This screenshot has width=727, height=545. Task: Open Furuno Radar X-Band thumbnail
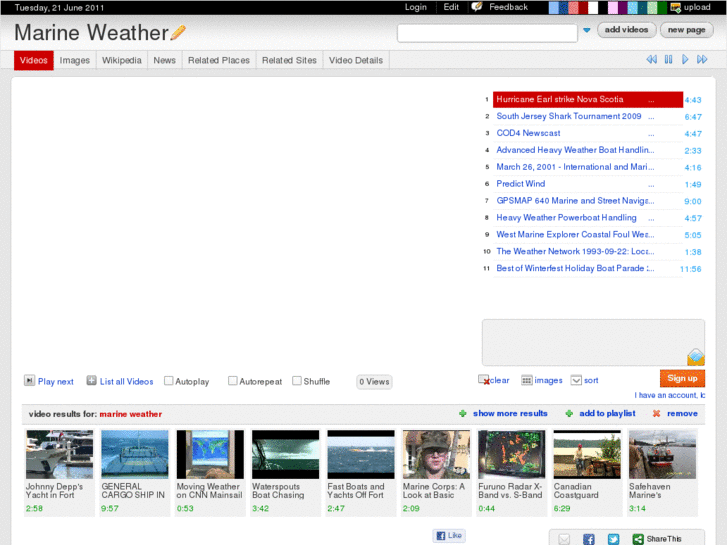click(x=512, y=454)
